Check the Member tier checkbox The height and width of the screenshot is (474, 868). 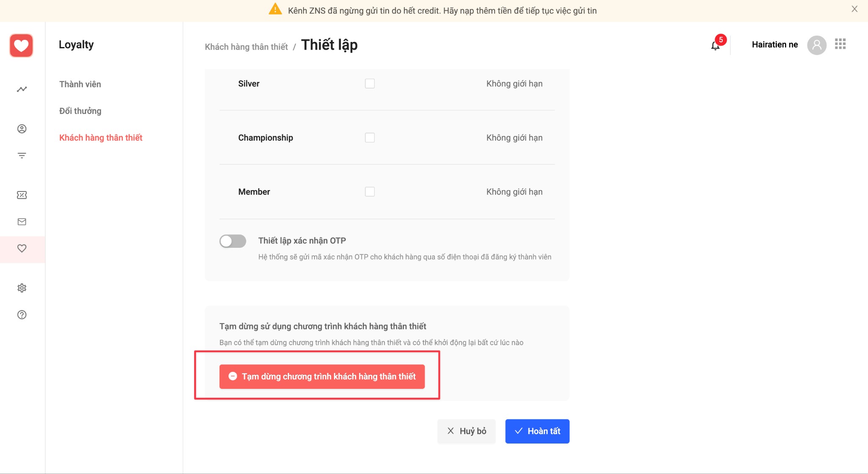(x=370, y=192)
